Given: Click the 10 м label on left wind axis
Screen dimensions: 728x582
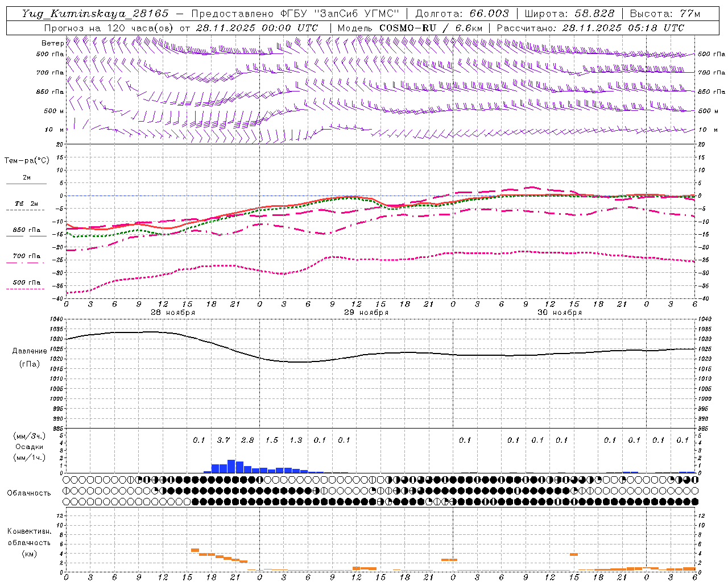Looking at the screenshot, I should pos(55,130).
